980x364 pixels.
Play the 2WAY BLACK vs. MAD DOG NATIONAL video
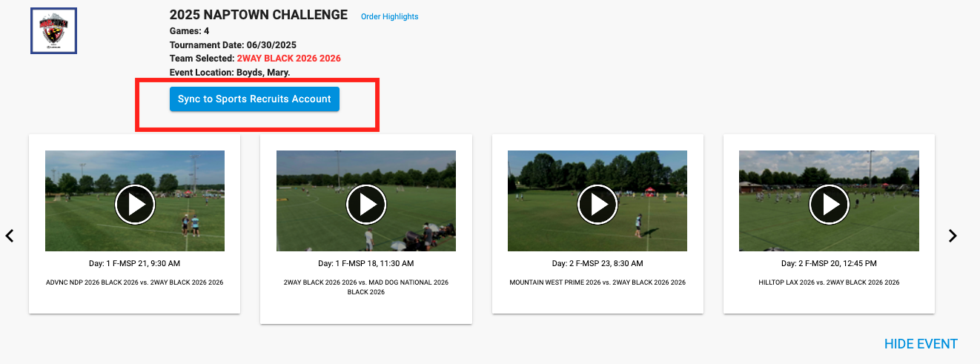366,204
